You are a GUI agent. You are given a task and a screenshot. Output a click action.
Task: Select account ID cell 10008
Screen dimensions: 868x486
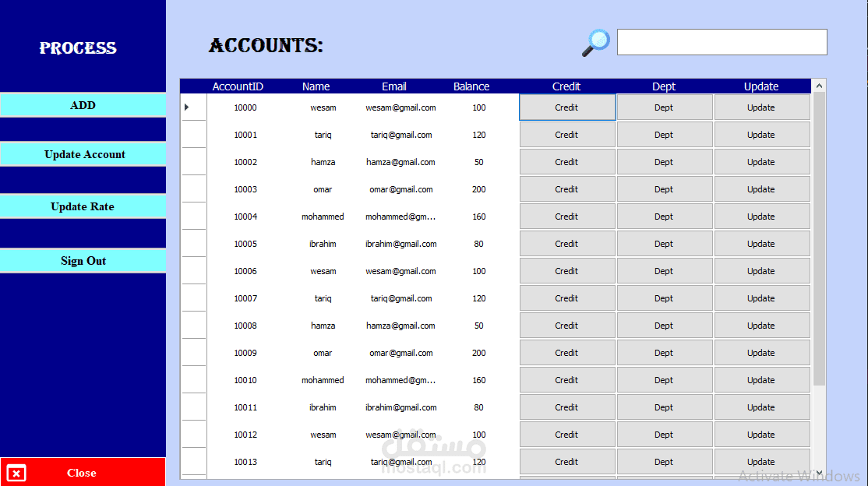(245, 326)
